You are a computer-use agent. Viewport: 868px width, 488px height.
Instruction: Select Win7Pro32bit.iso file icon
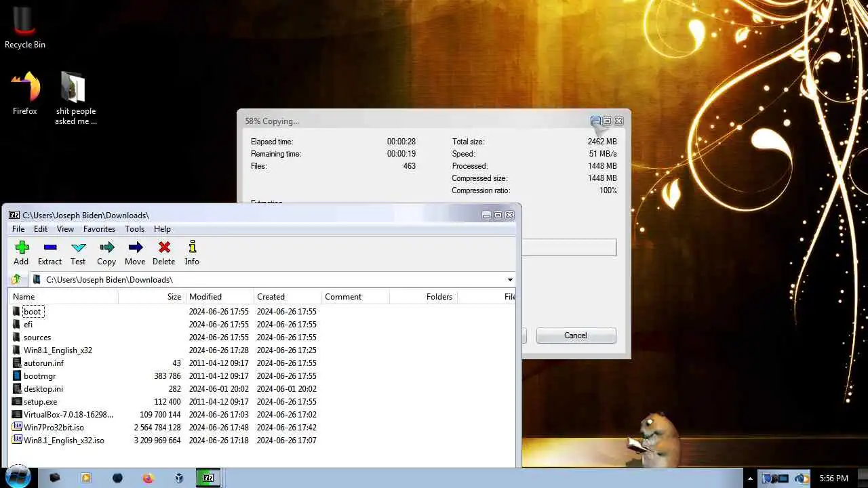tap(17, 427)
